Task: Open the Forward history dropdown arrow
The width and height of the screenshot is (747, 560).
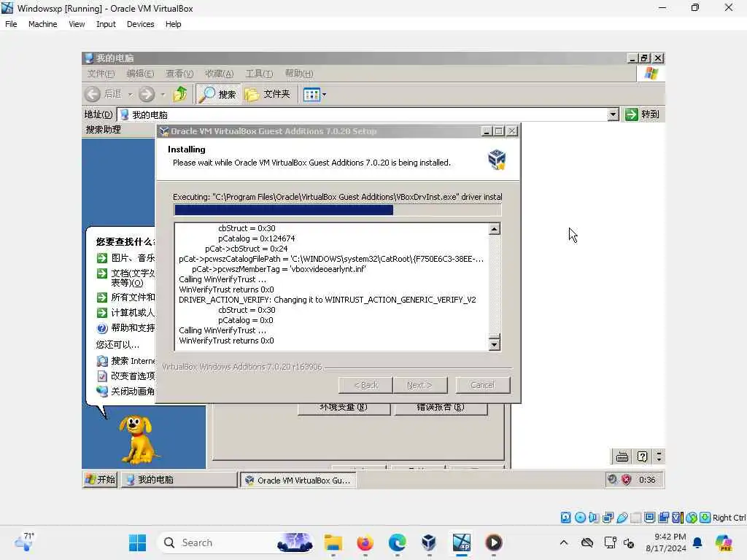Action: 163,94
